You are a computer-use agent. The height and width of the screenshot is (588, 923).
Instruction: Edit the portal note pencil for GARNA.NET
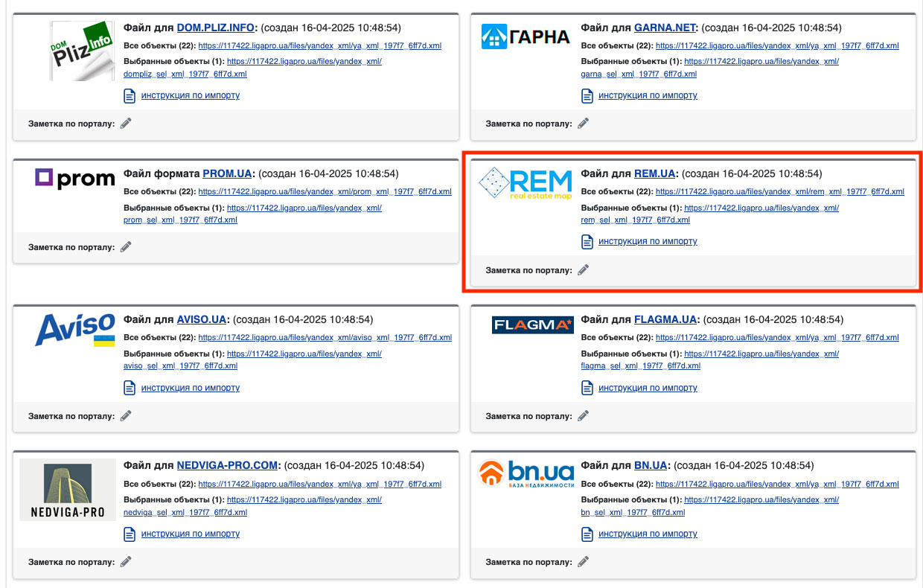pyautogui.click(x=584, y=124)
